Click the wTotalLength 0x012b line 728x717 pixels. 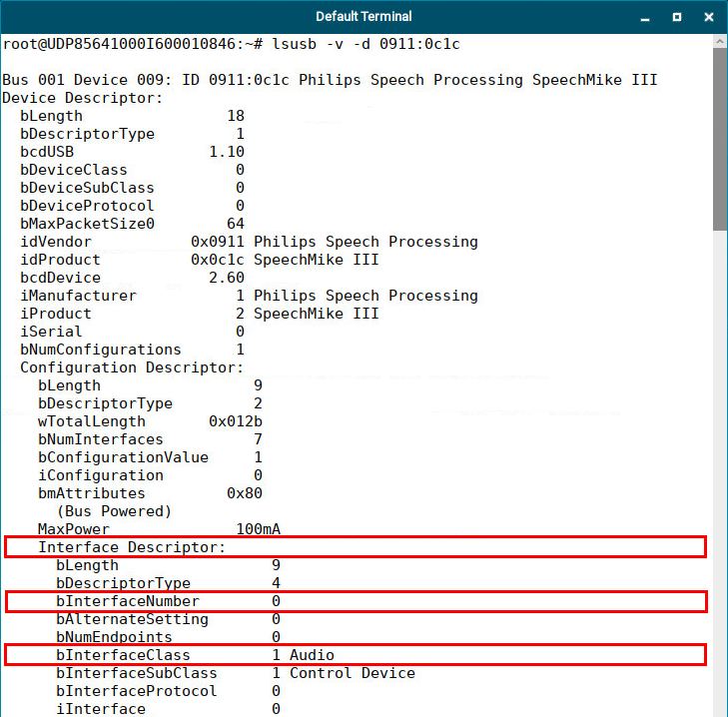[151, 421]
